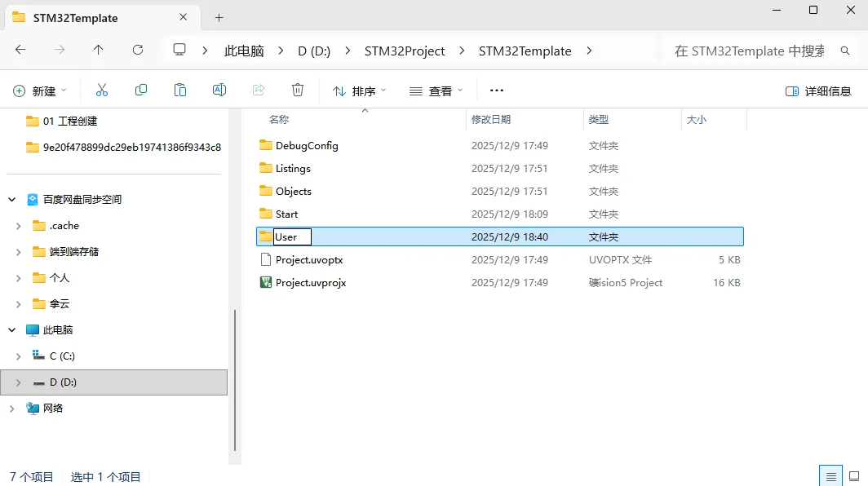Expand 此电脑 in the navigation pane
868x486 pixels.
[x=11, y=329]
